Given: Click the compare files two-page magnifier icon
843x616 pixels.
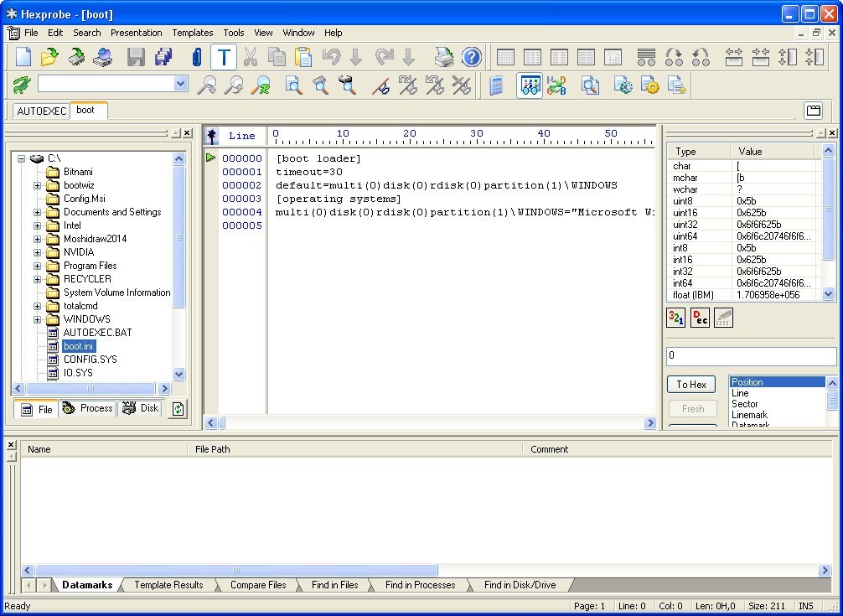Looking at the screenshot, I should pyautogui.click(x=590, y=85).
